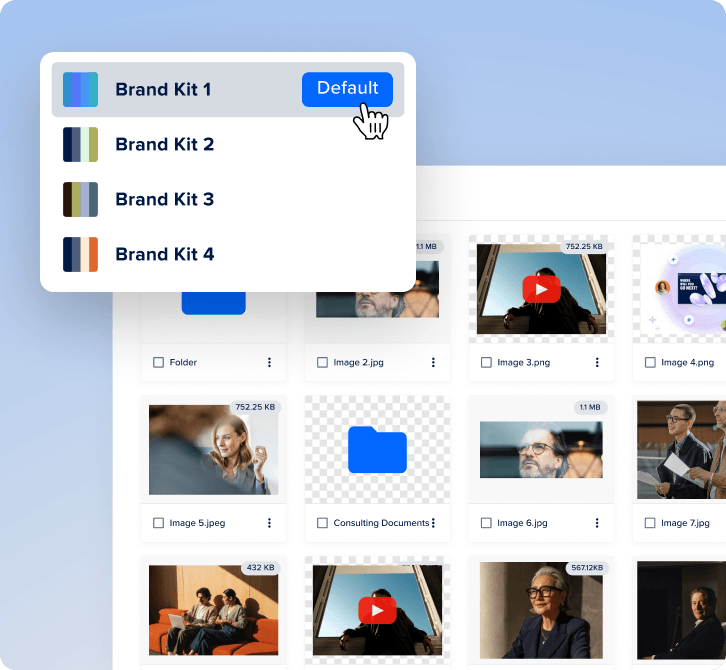Click Brand Kit 1 color palette swatch
This screenshot has height=670, width=726.
pyautogui.click(x=81, y=89)
